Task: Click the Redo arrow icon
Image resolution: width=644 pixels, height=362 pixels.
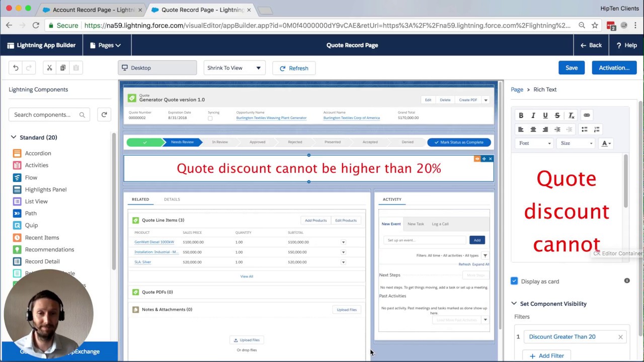Action: pos(29,68)
